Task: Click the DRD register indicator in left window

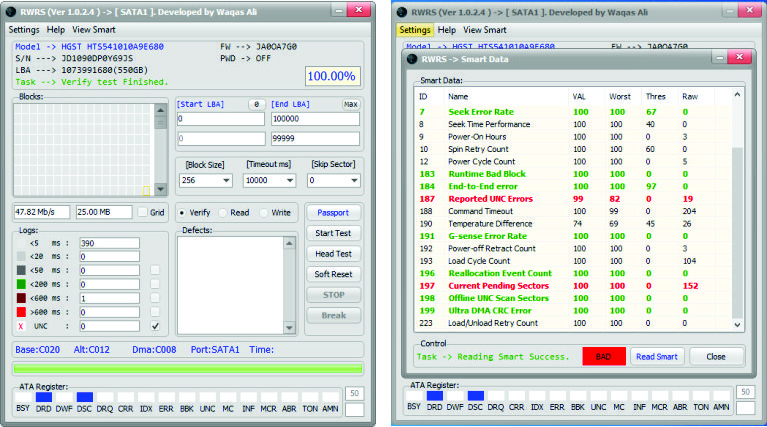Action: click(x=44, y=397)
